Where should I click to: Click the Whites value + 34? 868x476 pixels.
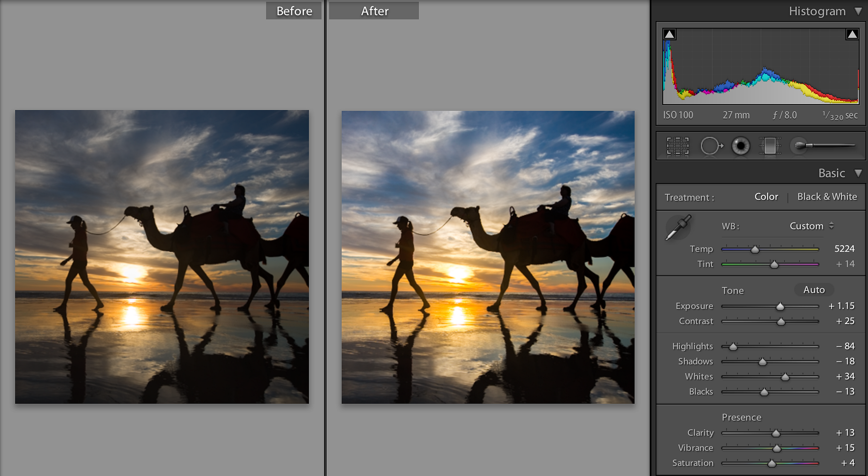845,376
